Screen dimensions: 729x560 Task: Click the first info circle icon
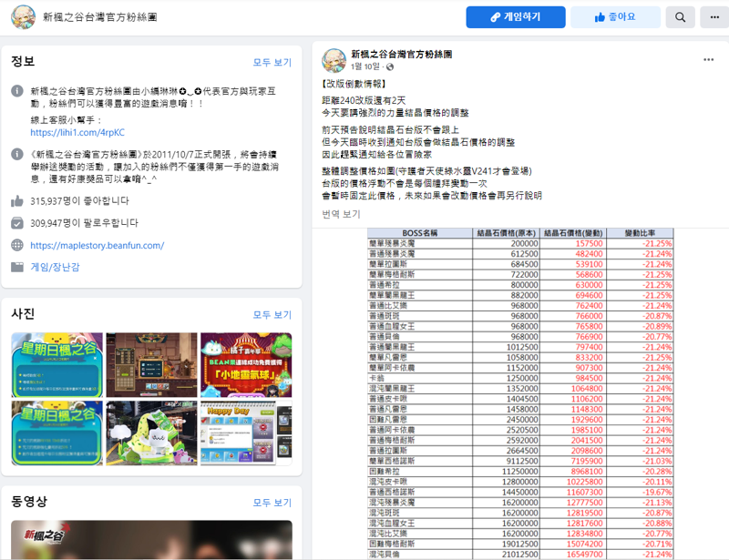click(x=17, y=91)
